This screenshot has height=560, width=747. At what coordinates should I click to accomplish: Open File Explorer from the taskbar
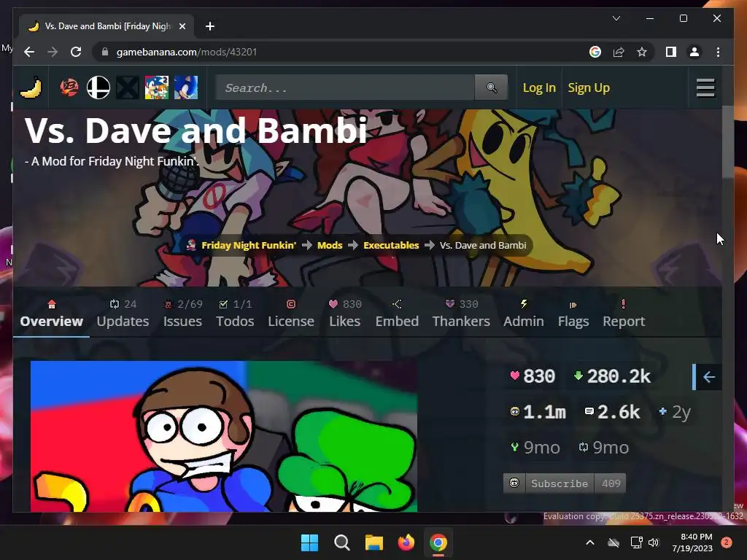374,542
